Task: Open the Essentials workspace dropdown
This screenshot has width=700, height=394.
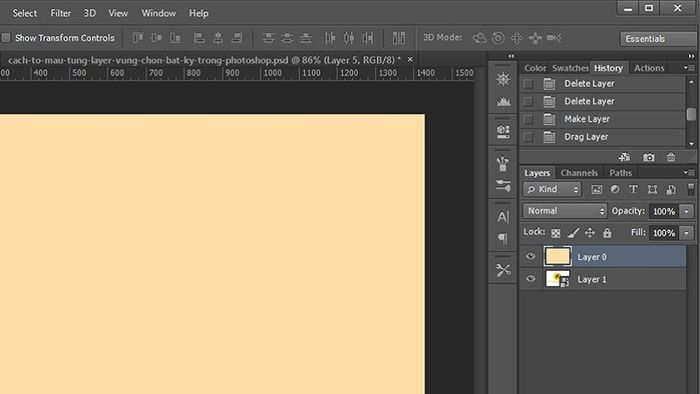Action: pyautogui.click(x=659, y=39)
